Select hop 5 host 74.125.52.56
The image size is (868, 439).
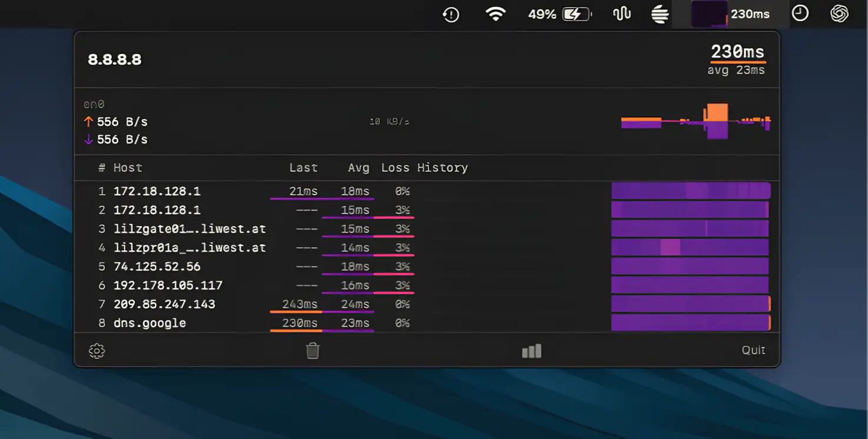pyautogui.click(x=157, y=267)
